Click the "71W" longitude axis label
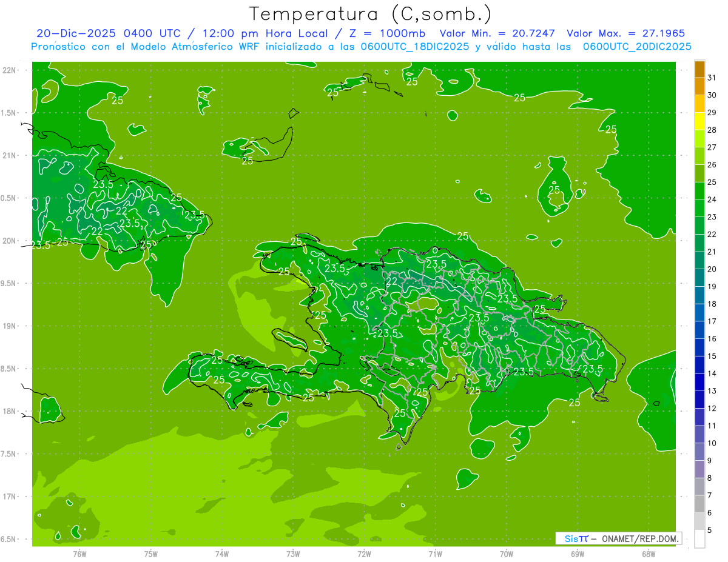This screenshot has width=728, height=562. click(x=435, y=554)
